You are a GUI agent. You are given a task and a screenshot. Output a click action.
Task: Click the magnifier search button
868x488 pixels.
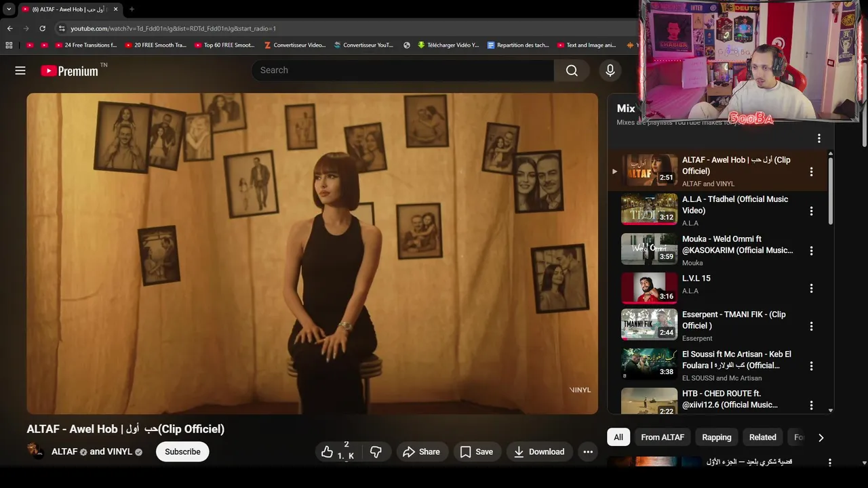tap(572, 70)
